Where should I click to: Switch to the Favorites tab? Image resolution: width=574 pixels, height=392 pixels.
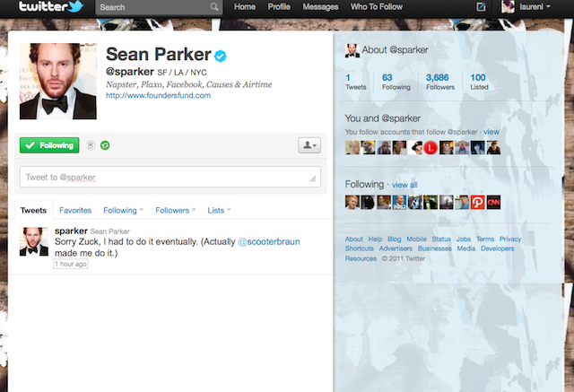pyautogui.click(x=75, y=211)
